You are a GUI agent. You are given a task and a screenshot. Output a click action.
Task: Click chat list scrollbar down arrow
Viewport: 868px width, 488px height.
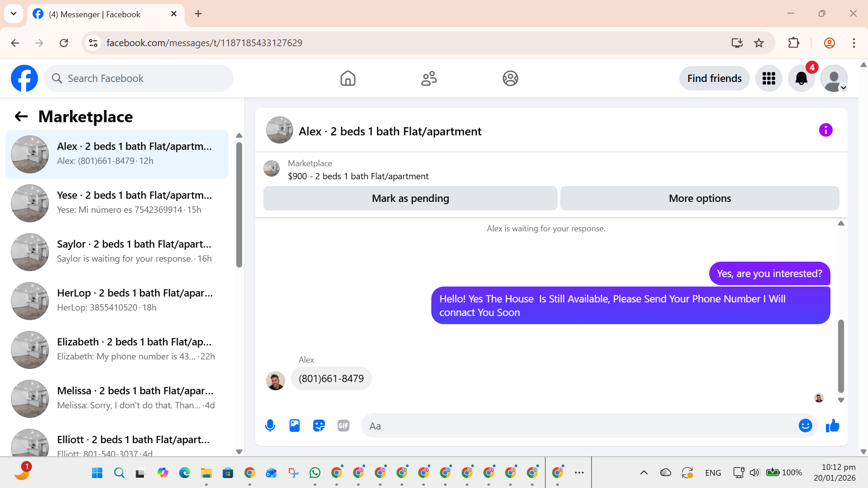tap(239, 452)
